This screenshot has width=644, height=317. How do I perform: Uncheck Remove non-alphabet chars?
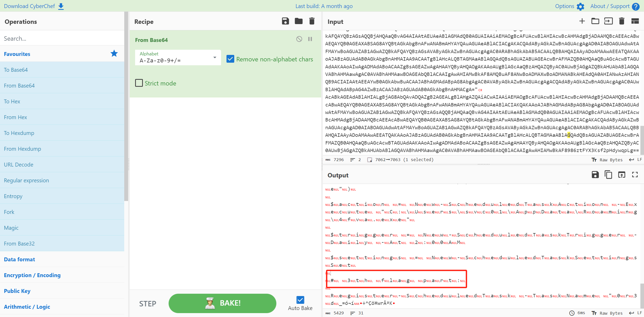[x=230, y=59]
